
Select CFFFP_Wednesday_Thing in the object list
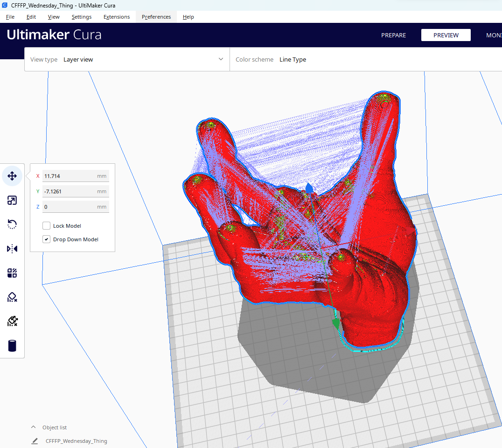pos(76,441)
